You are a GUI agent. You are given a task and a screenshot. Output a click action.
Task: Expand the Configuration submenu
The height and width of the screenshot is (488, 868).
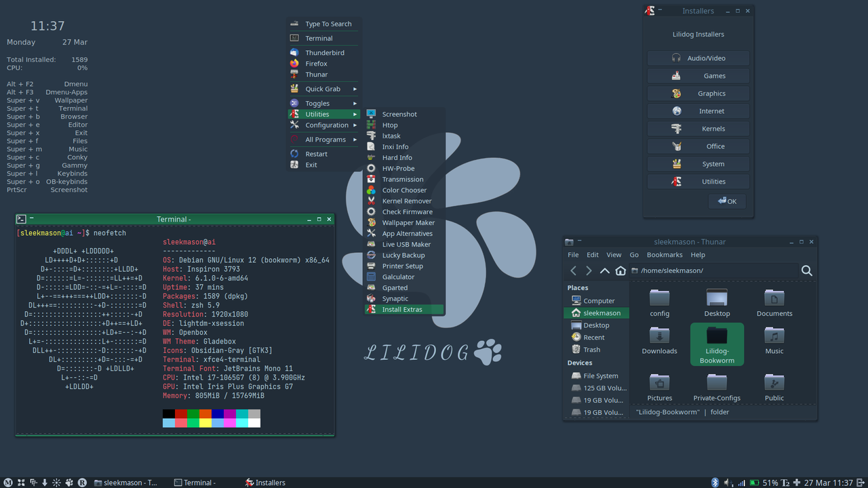[324, 125]
